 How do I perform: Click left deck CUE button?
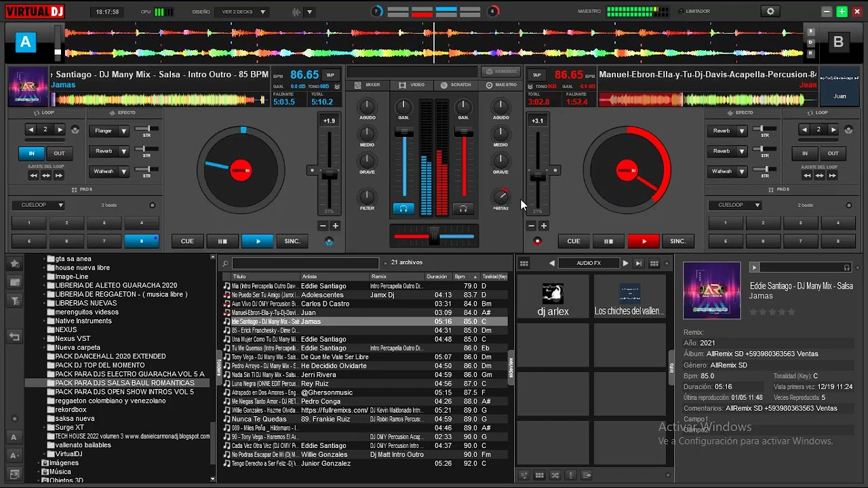pos(187,241)
